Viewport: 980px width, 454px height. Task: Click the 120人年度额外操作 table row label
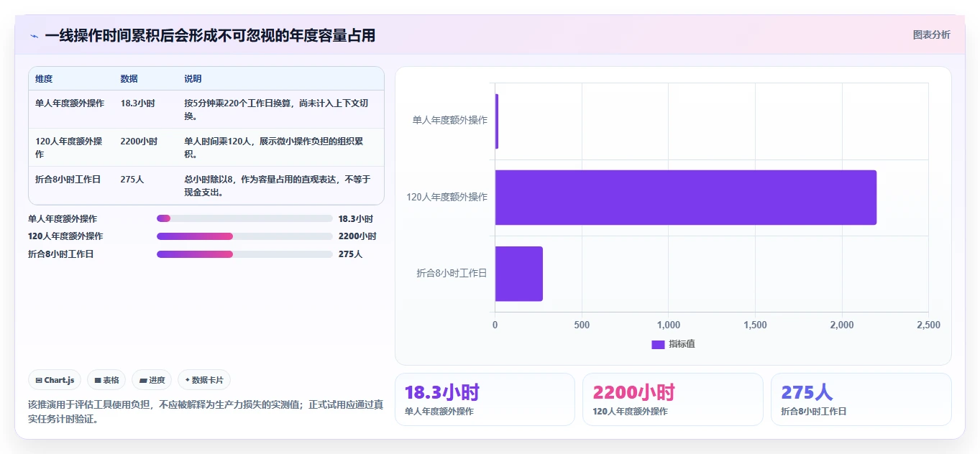70,148
